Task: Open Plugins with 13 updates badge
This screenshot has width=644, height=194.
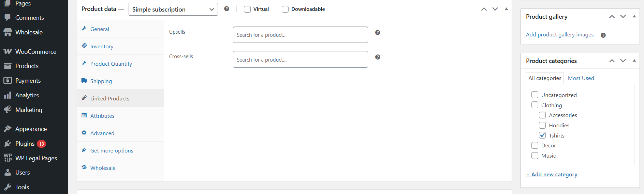Action: (x=25, y=144)
